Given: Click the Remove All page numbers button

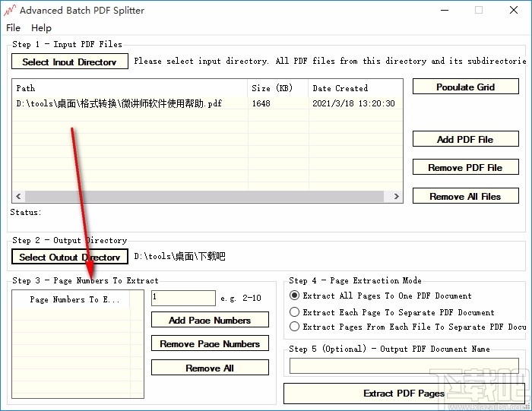Looking at the screenshot, I should (x=210, y=368).
